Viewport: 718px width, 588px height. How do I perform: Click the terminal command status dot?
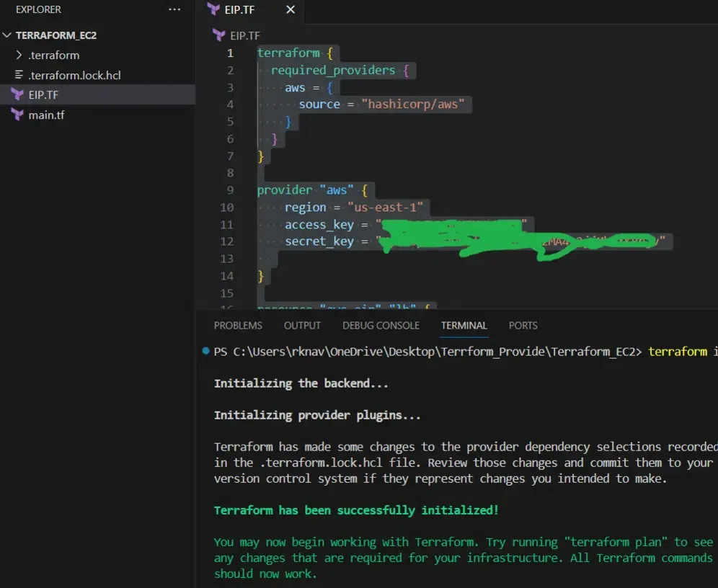pos(205,351)
